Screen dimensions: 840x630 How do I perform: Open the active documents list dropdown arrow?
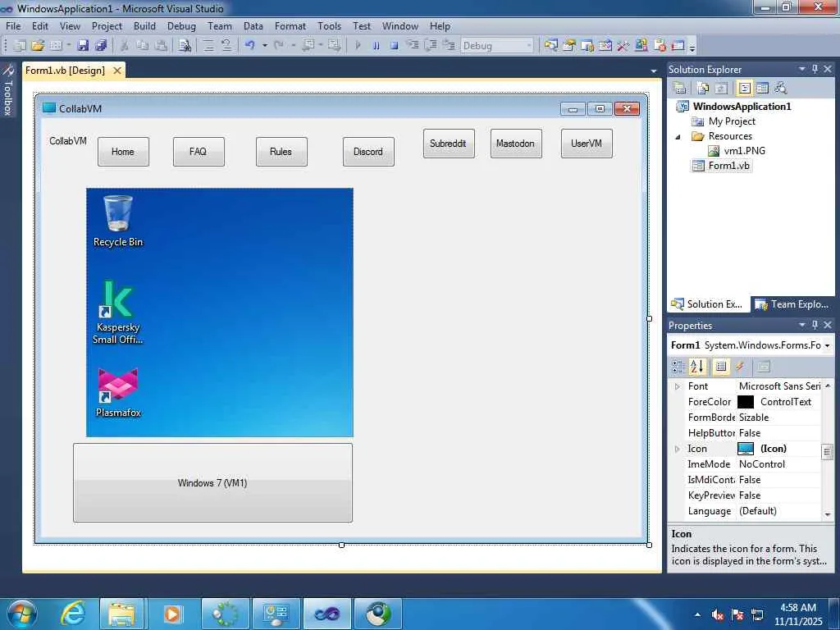654,71
